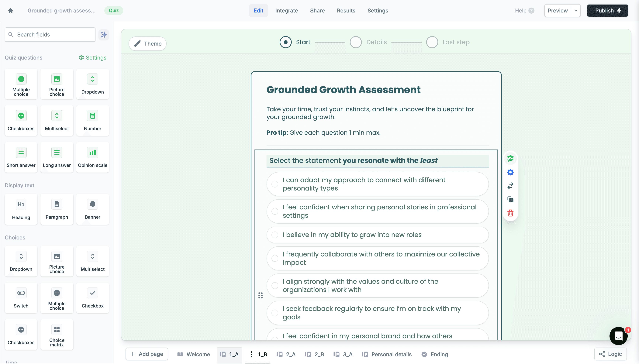Choose the "I seek feedback regularly" radio option
The height and width of the screenshot is (364, 639).
(378, 313)
